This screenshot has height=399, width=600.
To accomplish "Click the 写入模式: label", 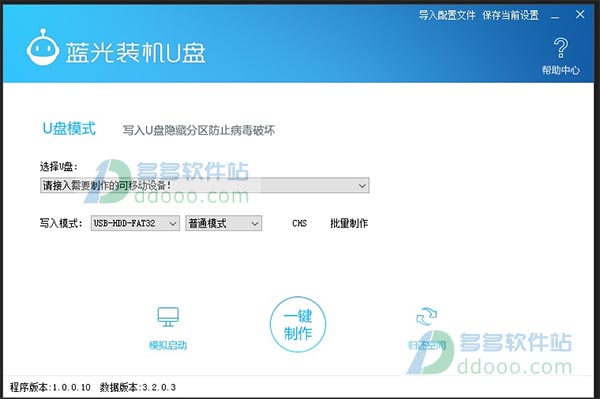I will tap(61, 223).
